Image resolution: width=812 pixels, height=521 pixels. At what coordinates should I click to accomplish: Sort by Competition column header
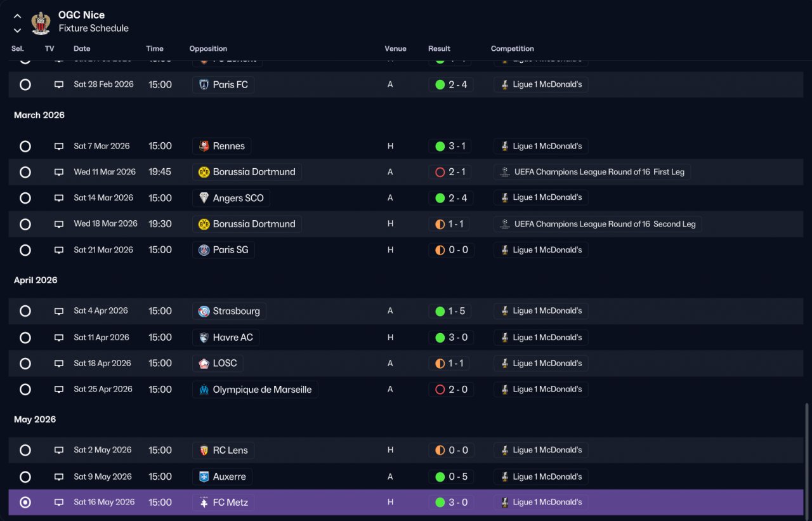coord(513,49)
